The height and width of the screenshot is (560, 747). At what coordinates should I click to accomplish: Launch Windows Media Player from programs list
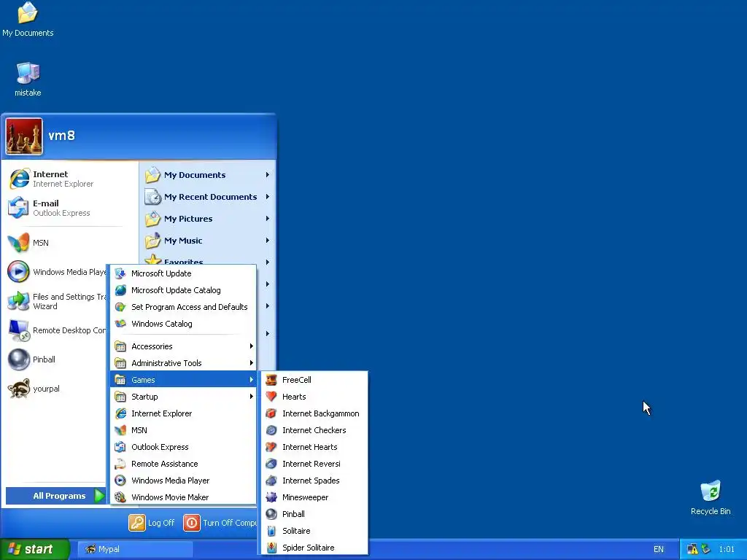tap(183, 481)
